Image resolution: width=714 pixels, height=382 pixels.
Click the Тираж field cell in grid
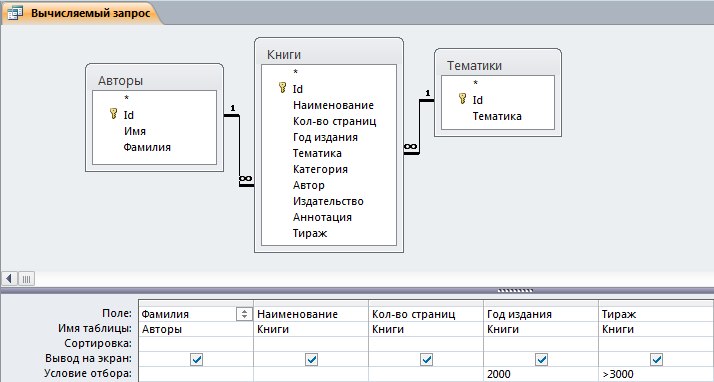pyautogui.click(x=656, y=314)
